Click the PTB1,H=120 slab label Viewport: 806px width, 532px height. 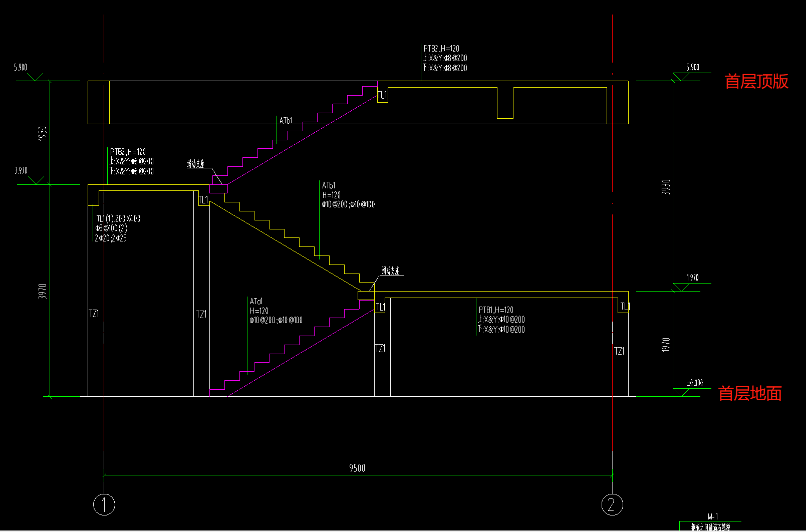(496, 310)
